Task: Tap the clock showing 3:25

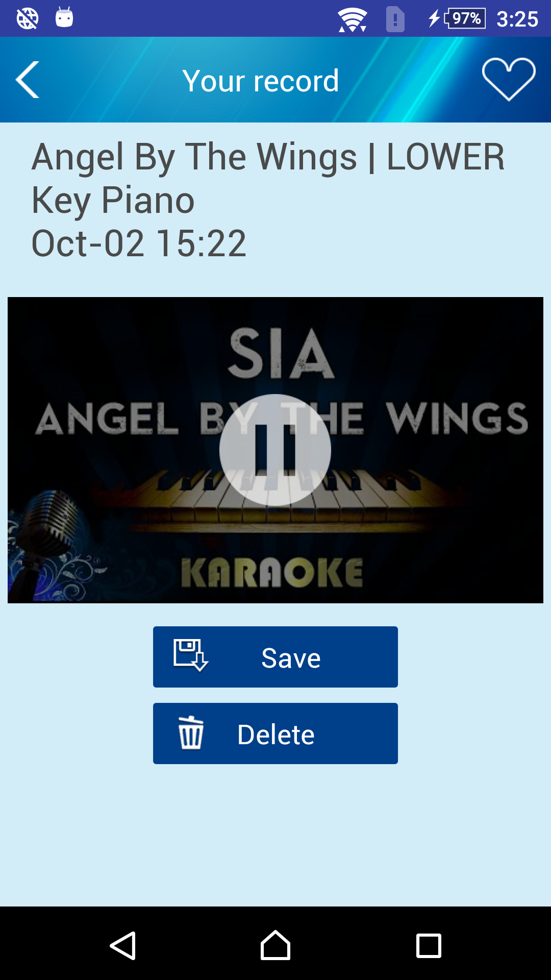Action: click(517, 19)
